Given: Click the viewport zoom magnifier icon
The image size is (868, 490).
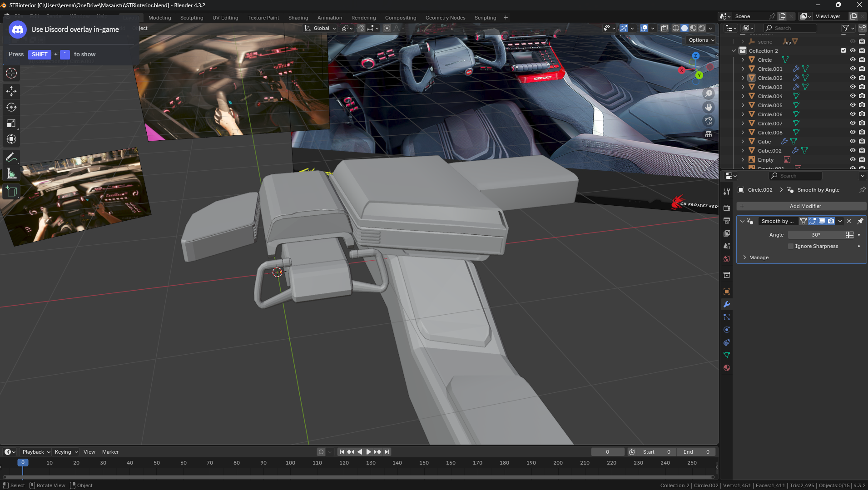Looking at the screenshot, I should pyautogui.click(x=709, y=94).
